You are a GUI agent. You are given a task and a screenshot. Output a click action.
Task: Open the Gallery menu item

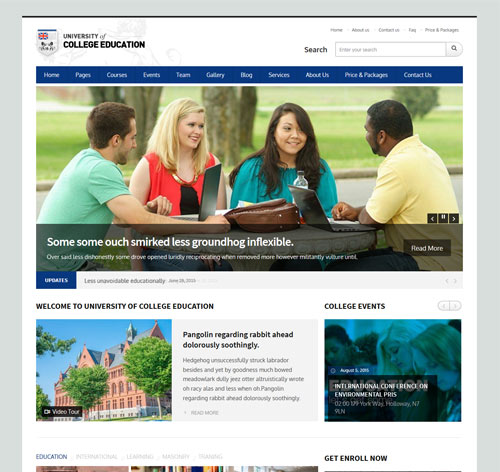coord(215,75)
